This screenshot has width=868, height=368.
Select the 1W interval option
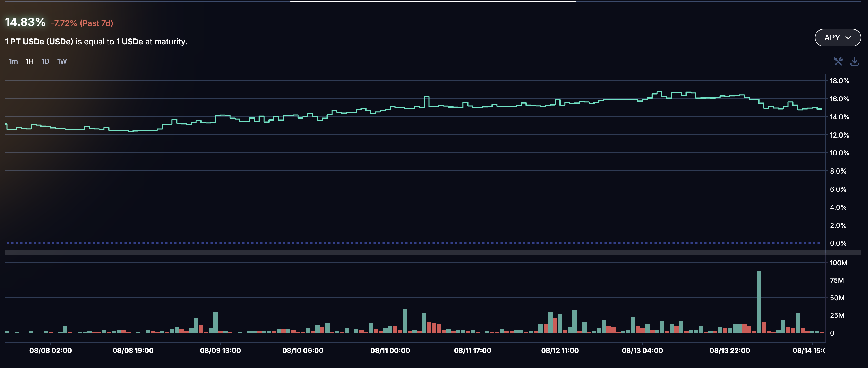tap(62, 61)
